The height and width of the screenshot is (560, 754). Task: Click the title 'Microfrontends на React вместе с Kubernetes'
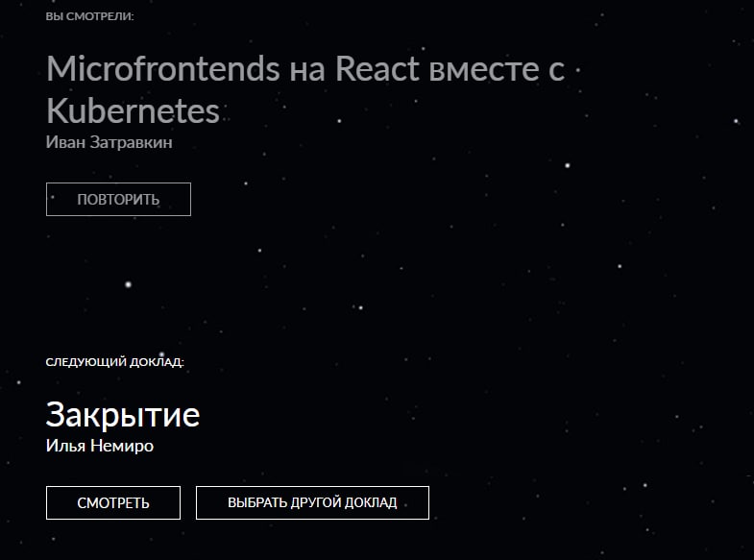pyautogui.click(x=305, y=89)
